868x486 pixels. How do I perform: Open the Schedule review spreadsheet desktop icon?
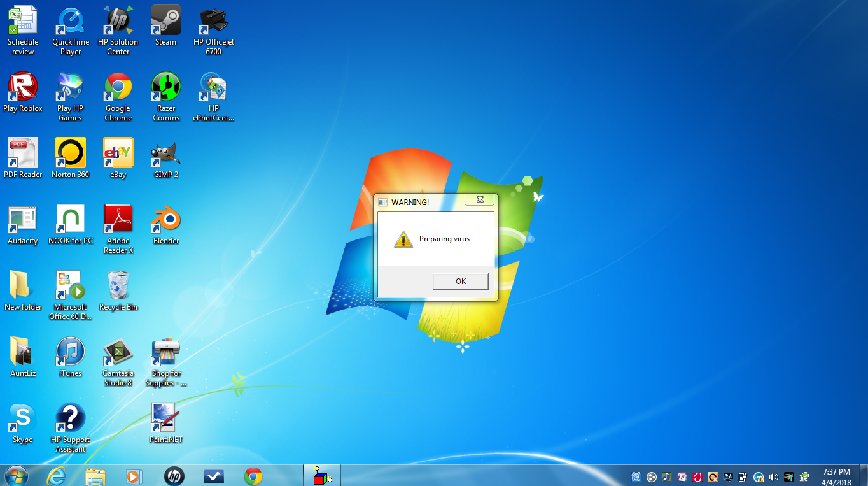23,31
